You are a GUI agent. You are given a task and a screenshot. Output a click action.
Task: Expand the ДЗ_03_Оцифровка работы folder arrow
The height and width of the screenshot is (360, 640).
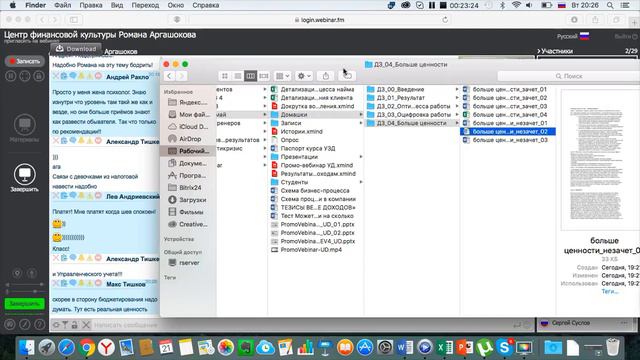[457, 115]
